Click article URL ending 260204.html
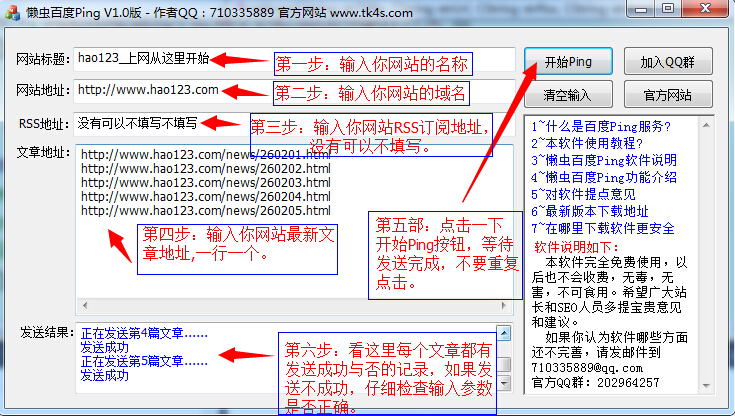This screenshot has width=735, height=416. (x=206, y=197)
